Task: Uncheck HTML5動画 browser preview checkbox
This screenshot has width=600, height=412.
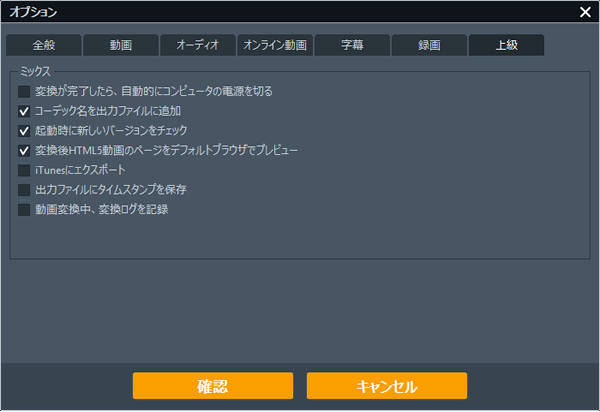Action: coord(25,151)
